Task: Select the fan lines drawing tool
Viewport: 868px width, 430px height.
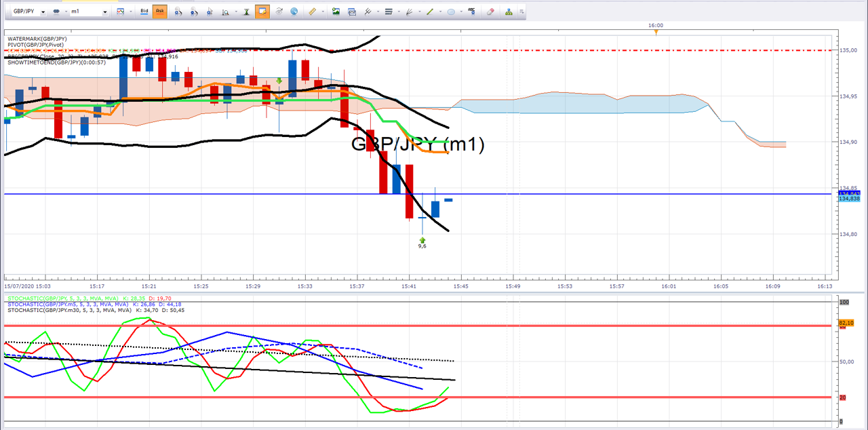Action: pos(410,12)
